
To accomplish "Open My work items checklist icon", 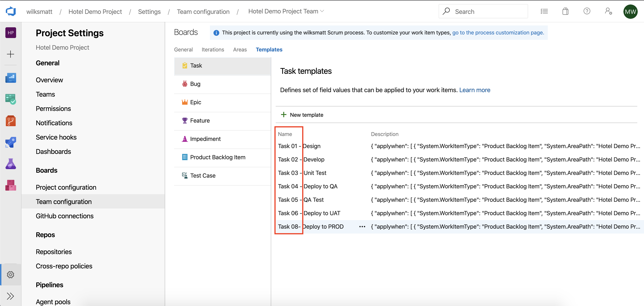I will click(544, 11).
